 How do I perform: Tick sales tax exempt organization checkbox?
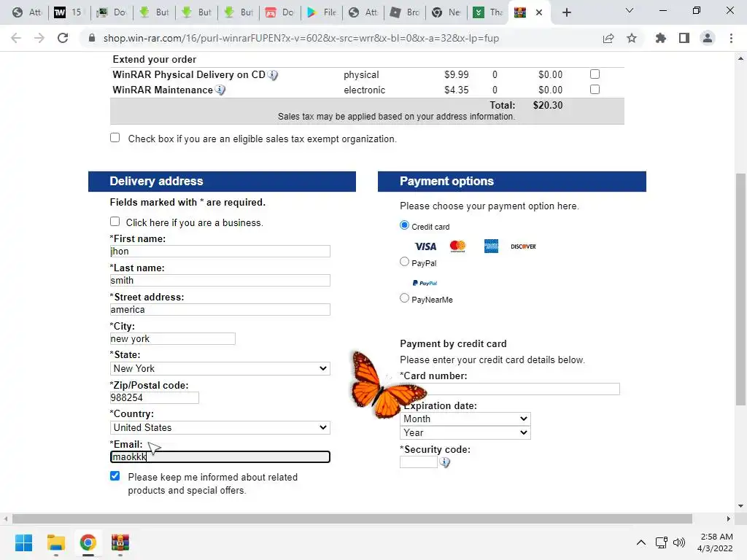pyautogui.click(x=115, y=138)
